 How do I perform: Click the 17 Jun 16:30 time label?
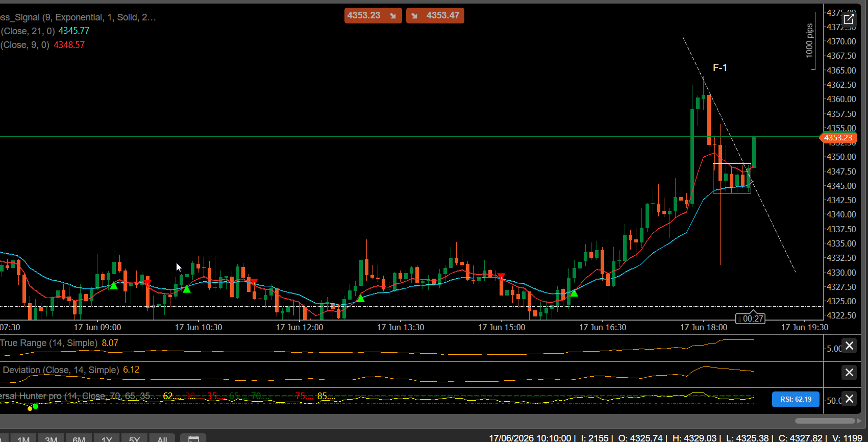coord(603,327)
